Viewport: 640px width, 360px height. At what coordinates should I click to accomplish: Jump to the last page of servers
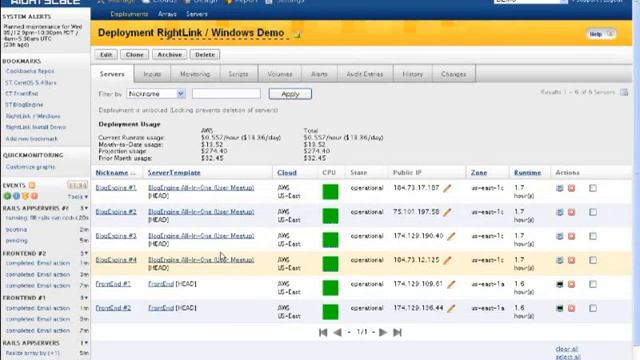coord(397,332)
